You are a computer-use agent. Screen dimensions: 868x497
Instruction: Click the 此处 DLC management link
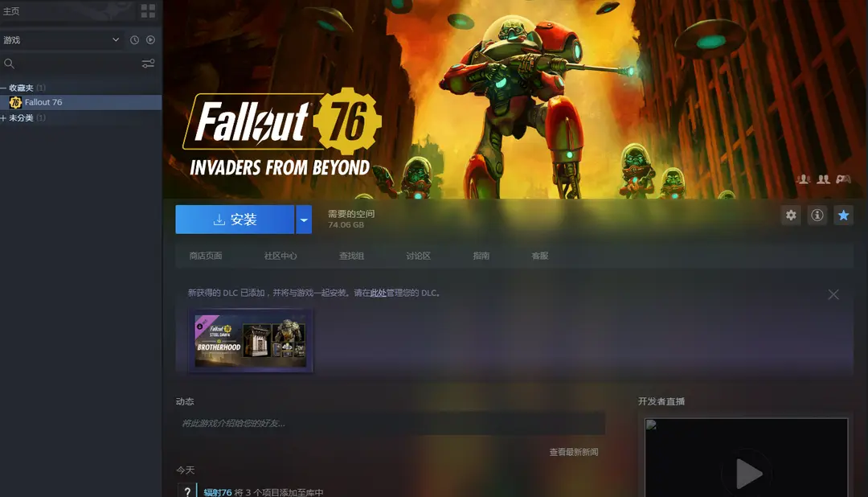(378, 293)
